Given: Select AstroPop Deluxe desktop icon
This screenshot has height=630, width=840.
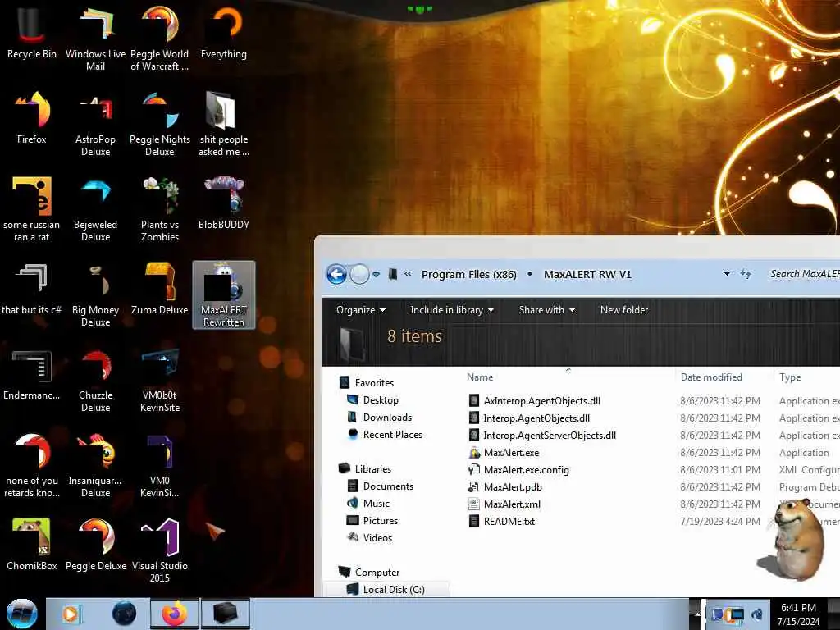Looking at the screenshot, I should click(x=95, y=125).
